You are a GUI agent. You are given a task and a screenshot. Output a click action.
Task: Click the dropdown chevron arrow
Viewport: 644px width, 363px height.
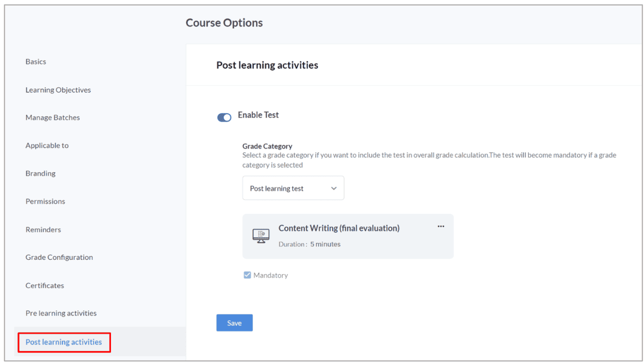(x=334, y=188)
